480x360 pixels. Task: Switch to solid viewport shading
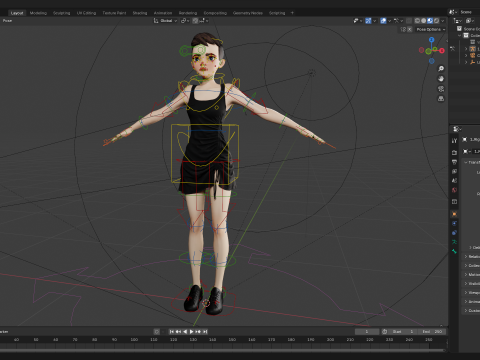click(424, 21)
